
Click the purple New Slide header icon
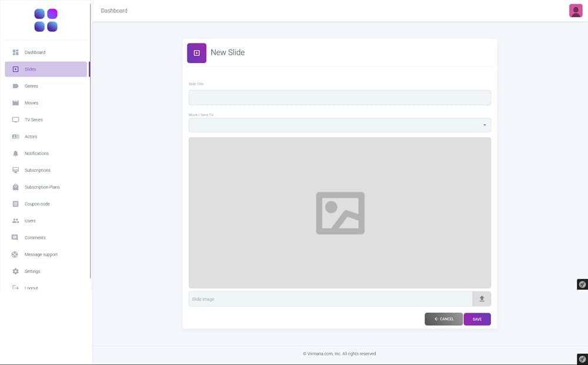tap(196, 53)
